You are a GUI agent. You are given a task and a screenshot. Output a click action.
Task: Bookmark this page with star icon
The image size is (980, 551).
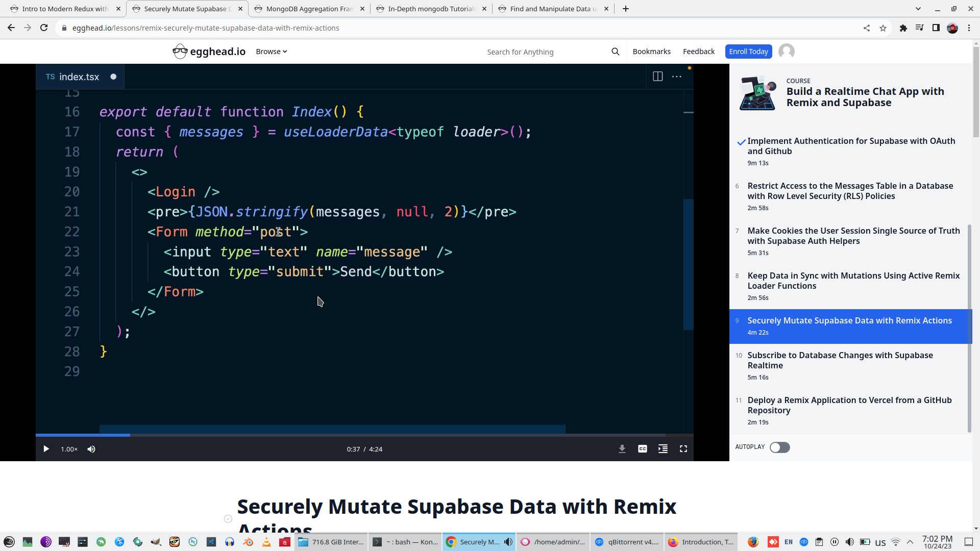(883, 28)
